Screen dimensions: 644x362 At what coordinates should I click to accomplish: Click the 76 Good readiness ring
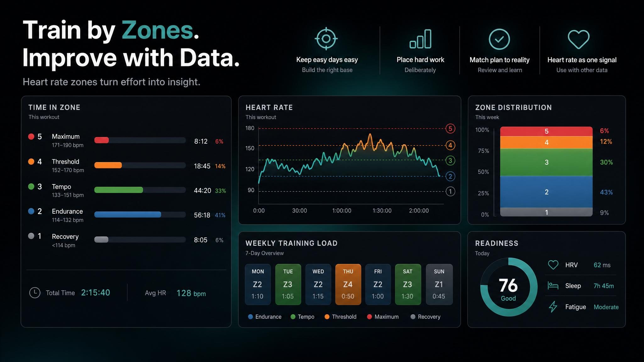[508, 287]
